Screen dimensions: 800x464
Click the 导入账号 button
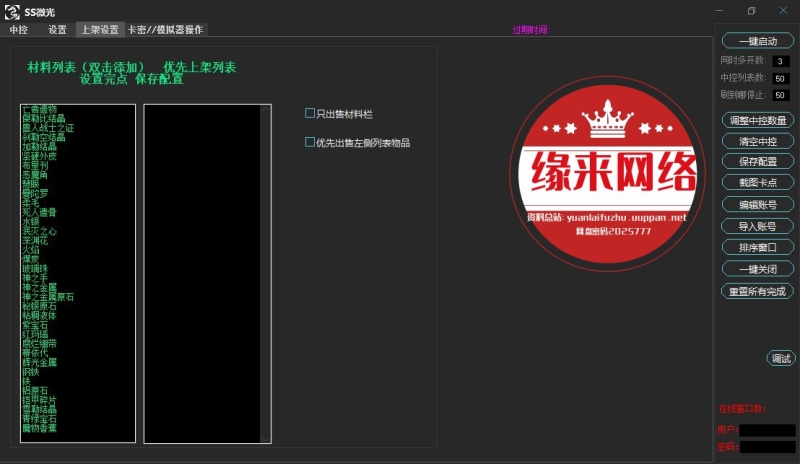(x=758, y=226)
